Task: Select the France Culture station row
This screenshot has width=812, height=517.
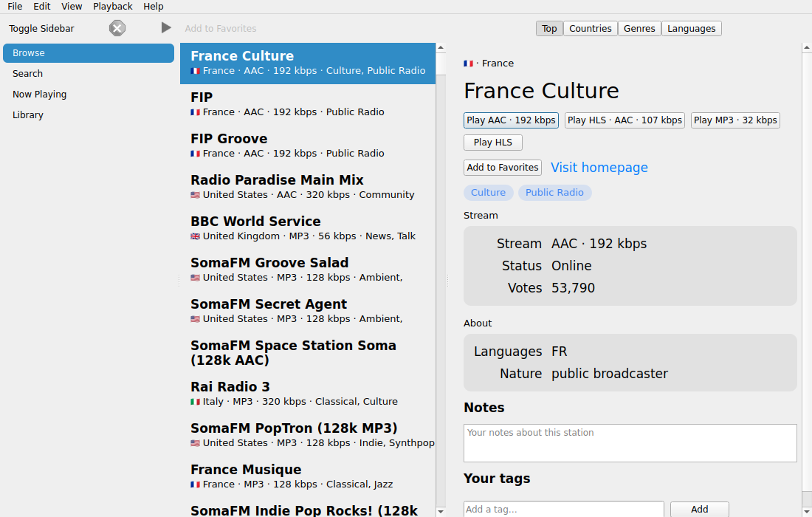Action: [x=308, y=64]
